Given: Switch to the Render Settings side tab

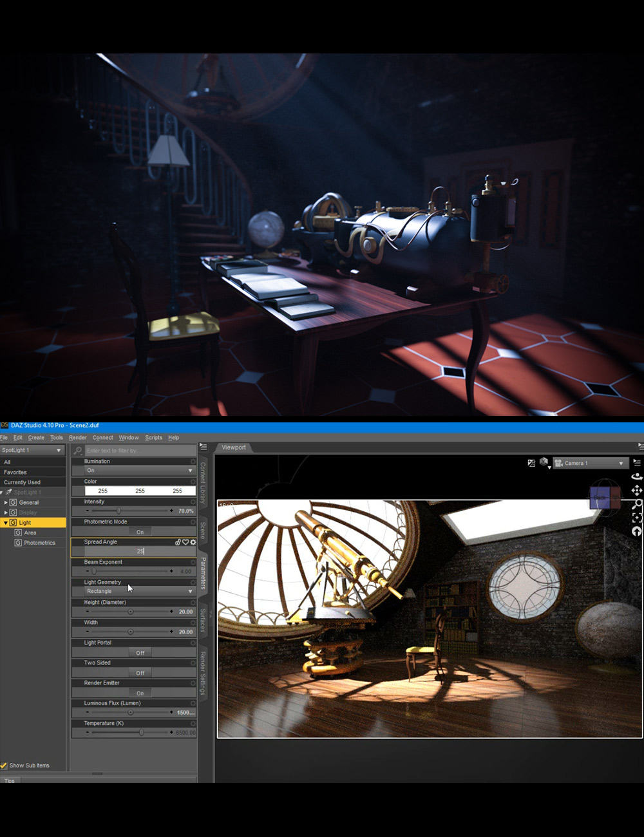Looking at the screenshot, I should pos(203,673).
